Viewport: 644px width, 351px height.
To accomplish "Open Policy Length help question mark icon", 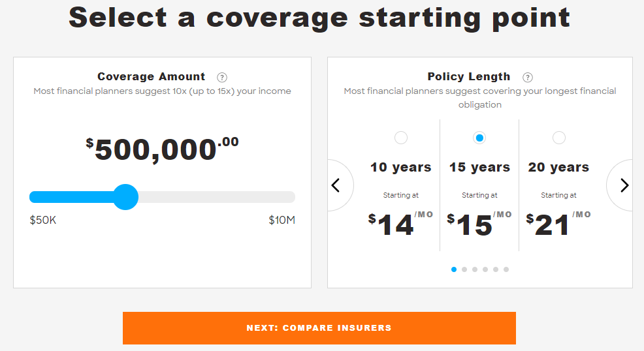I will pyautogui.click(x=527, y=77).
